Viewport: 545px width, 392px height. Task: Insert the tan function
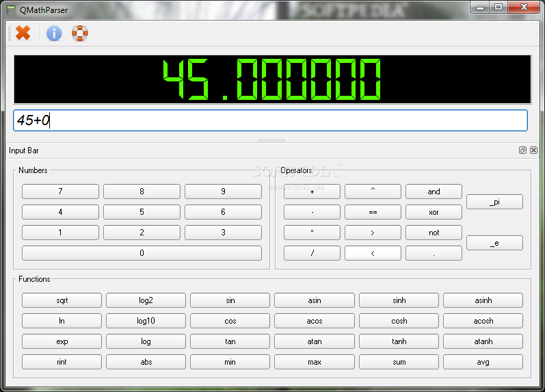230,341
